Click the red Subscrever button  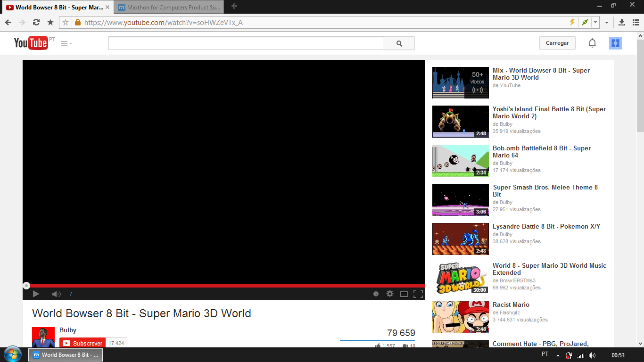[83, 343]
